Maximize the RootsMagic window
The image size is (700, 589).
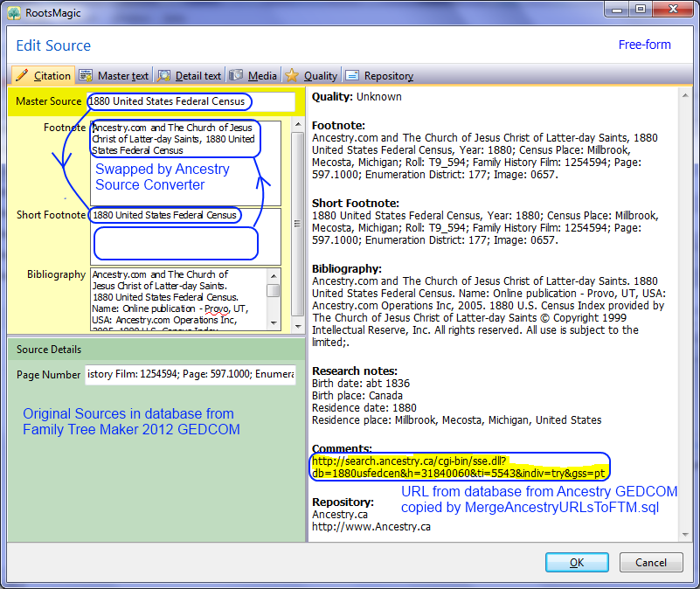641,10
